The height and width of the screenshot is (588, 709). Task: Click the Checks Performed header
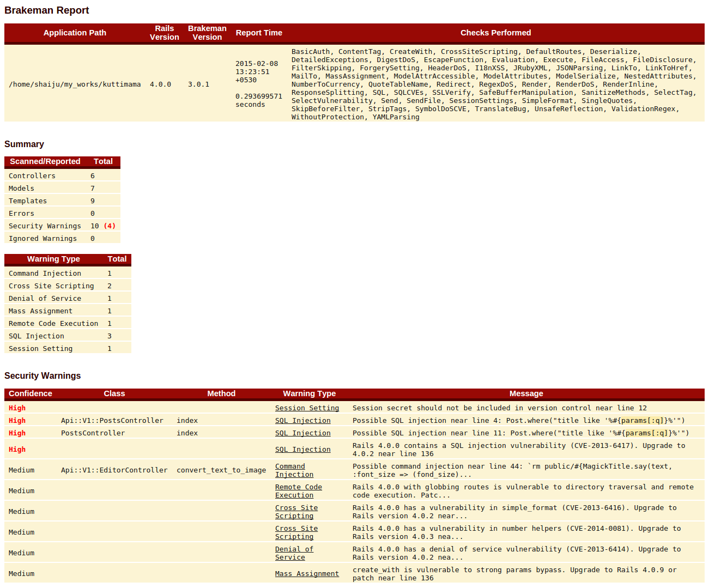[x=495, y=33]
